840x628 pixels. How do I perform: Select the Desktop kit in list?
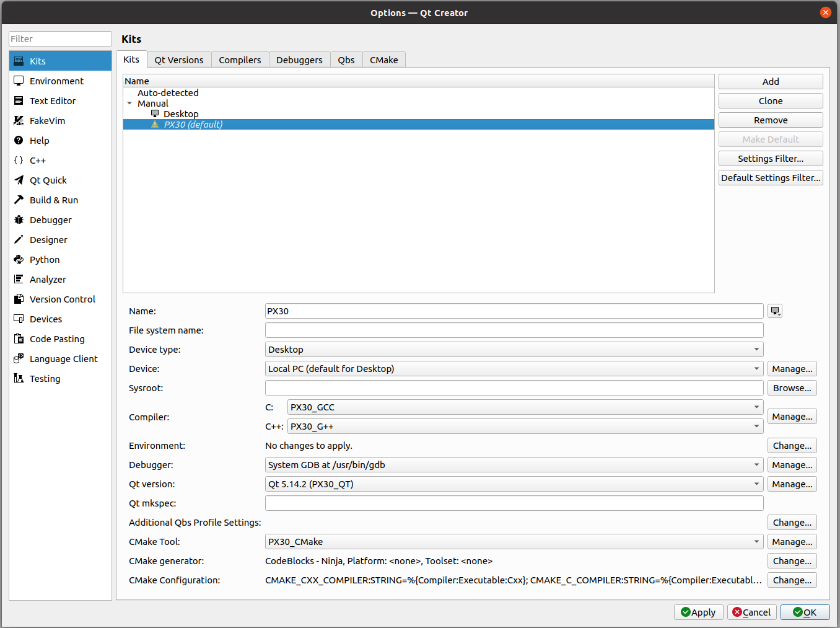tap(181, 114)
